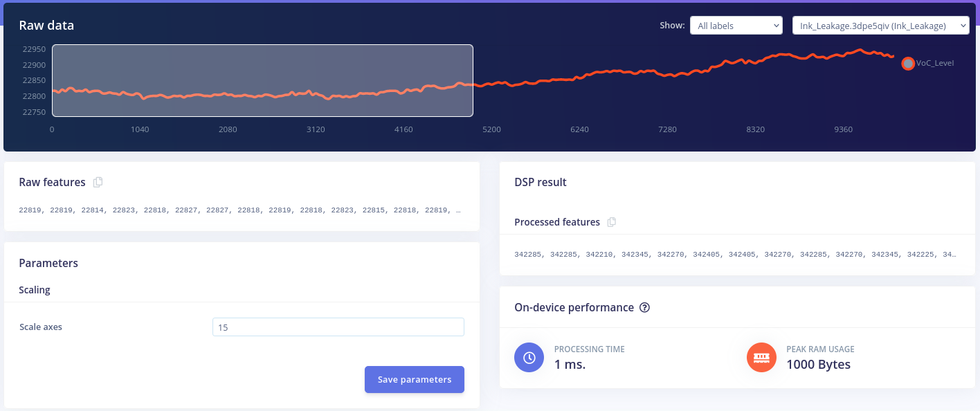
Task: Open the Ink_Leakage sample selector dropdown
Action: (x=880, y=26)
